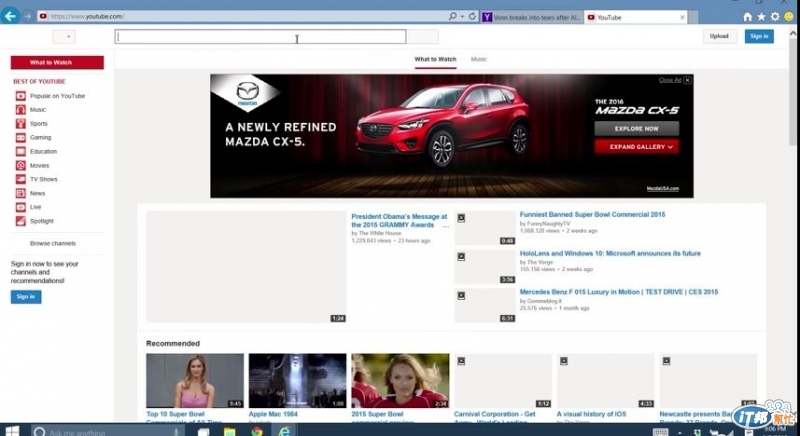Click the Popular on YouTube icon

[x=20, y=96]
